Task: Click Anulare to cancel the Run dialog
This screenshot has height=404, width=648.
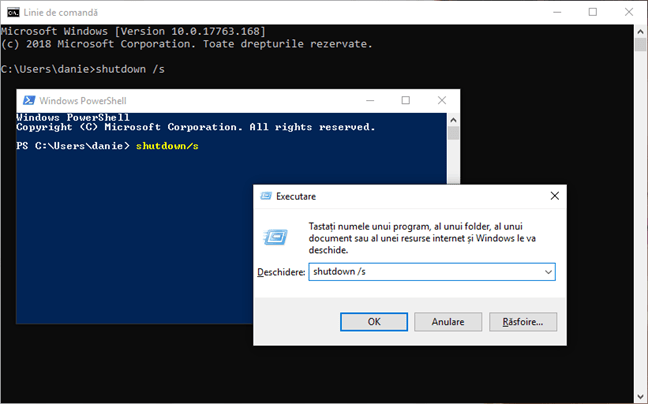Action: pos(448,322)
